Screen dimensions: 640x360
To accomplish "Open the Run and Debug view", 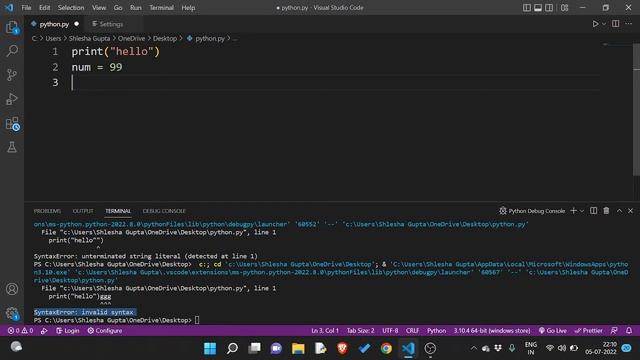I will coord(12,99).
